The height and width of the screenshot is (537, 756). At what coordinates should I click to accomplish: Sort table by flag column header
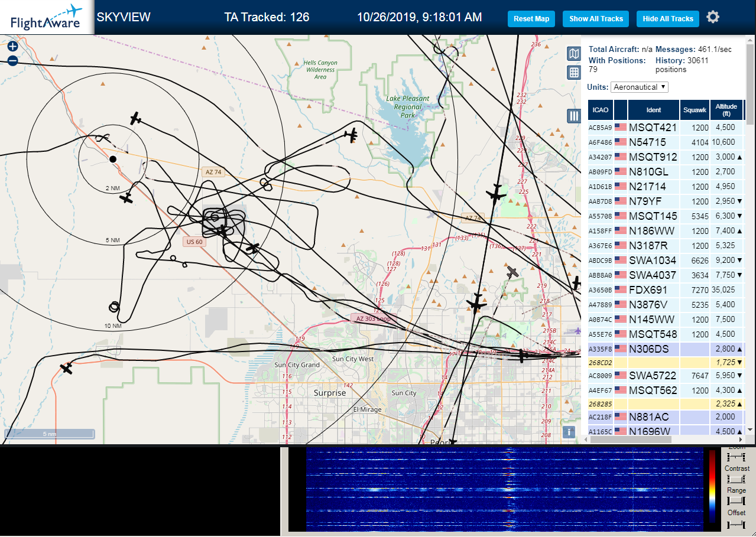coord(621,110)
